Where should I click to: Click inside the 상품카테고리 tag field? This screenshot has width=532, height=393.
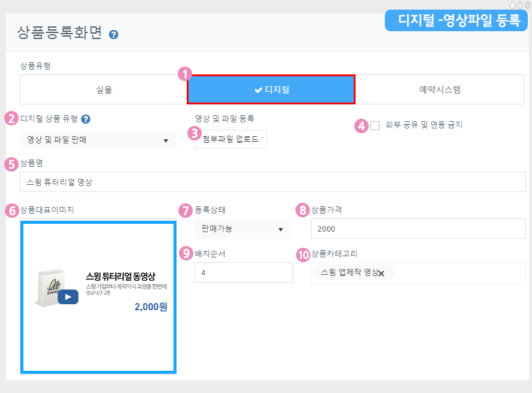459,273
